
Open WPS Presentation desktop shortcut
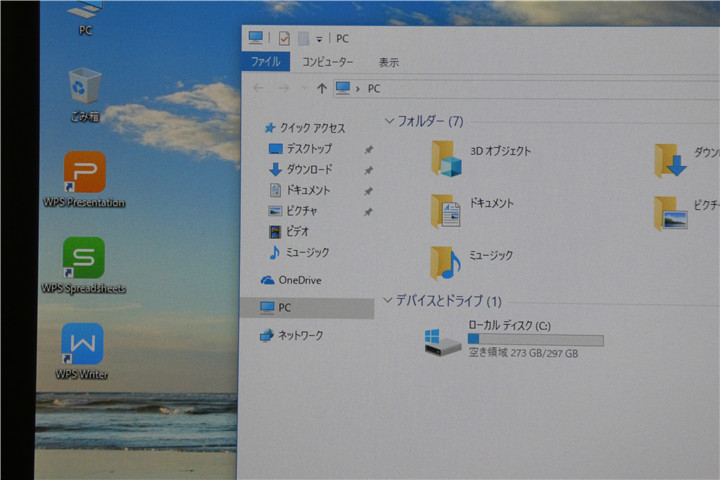84,173
